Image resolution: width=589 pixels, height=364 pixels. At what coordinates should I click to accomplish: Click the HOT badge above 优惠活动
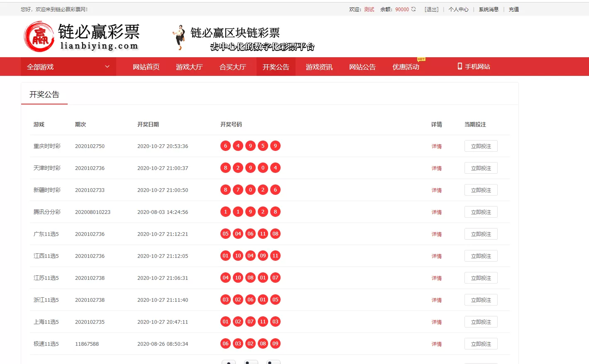click(x=421, y=59)
